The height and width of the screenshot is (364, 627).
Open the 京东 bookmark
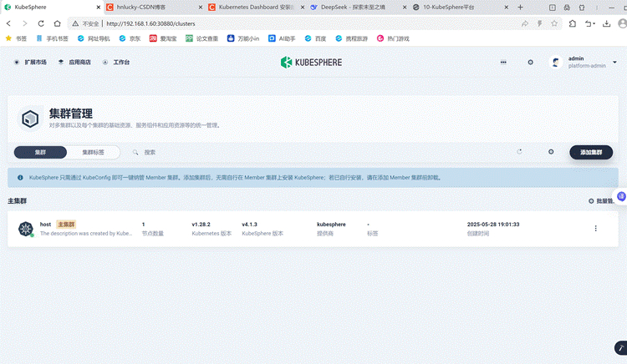click(130, 38)
